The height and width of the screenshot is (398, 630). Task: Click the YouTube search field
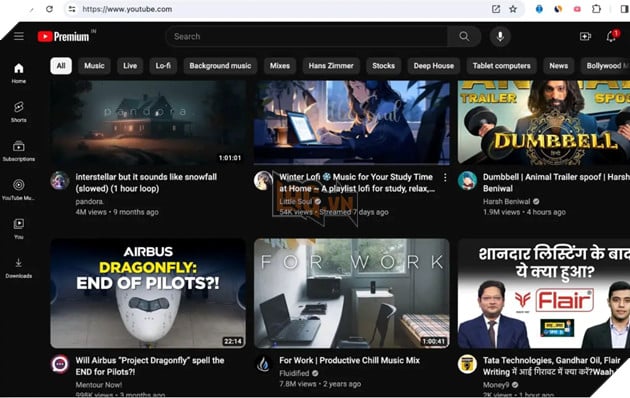coord(307,37)
